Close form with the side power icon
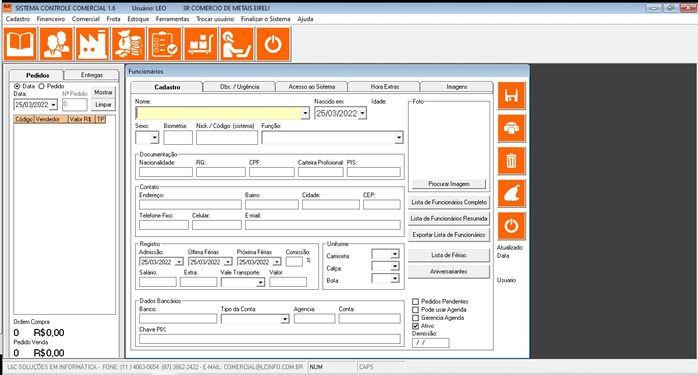698x375 pixels. [x=511, y=226]
